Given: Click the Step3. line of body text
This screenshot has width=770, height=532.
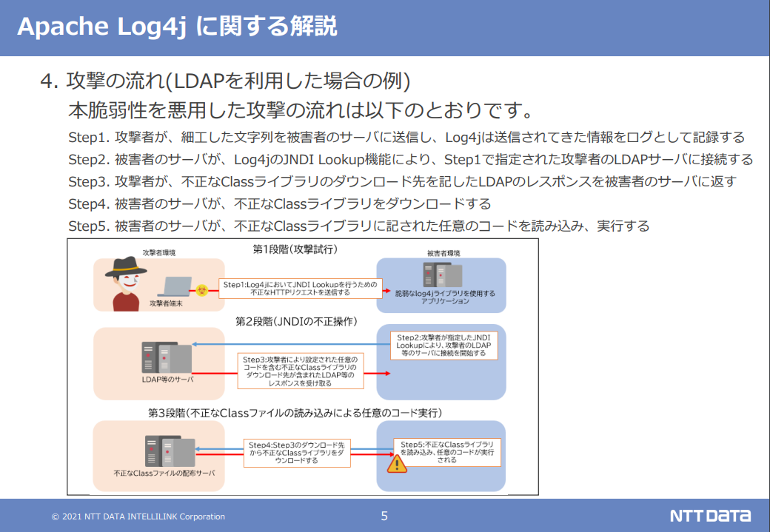Looking at the screenshot, I should (402, 181).
